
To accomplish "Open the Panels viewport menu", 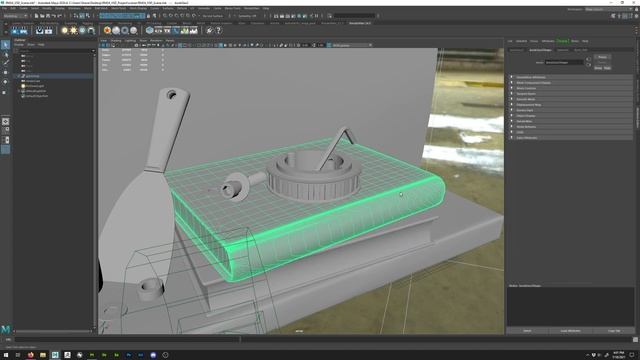I will (x=170, y=40).
